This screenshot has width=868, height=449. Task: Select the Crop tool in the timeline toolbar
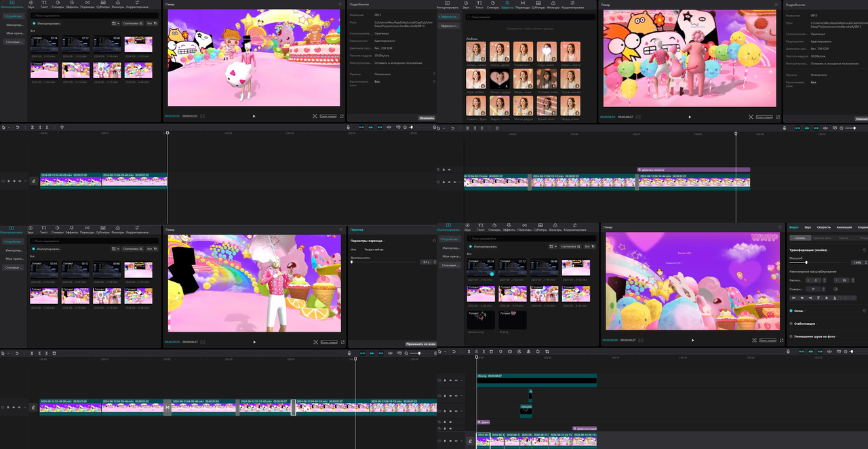[x=547, y=351]
